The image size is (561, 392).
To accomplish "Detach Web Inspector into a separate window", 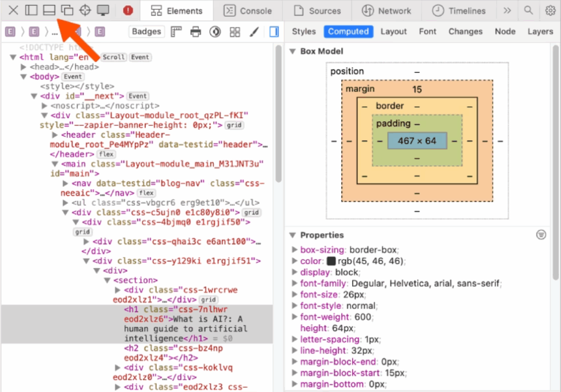I will click(67, 10).
